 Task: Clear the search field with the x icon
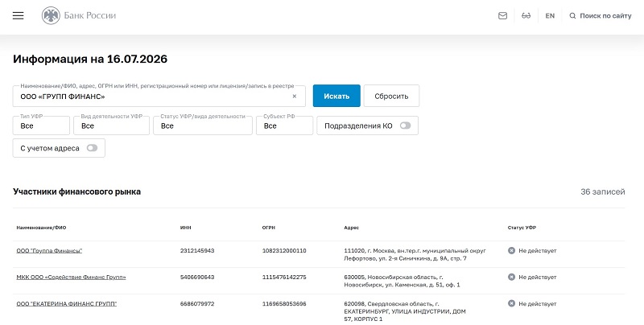pyautogui.click(x=294, y=97)
